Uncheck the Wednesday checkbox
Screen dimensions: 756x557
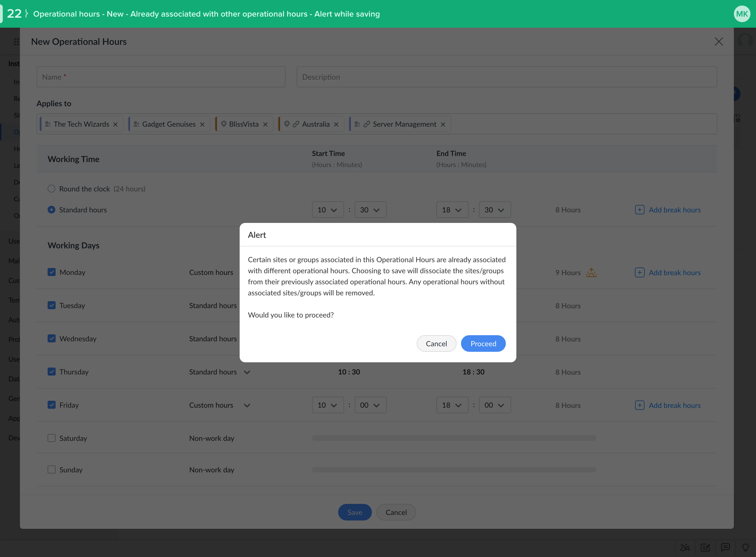tap(52, 338)
